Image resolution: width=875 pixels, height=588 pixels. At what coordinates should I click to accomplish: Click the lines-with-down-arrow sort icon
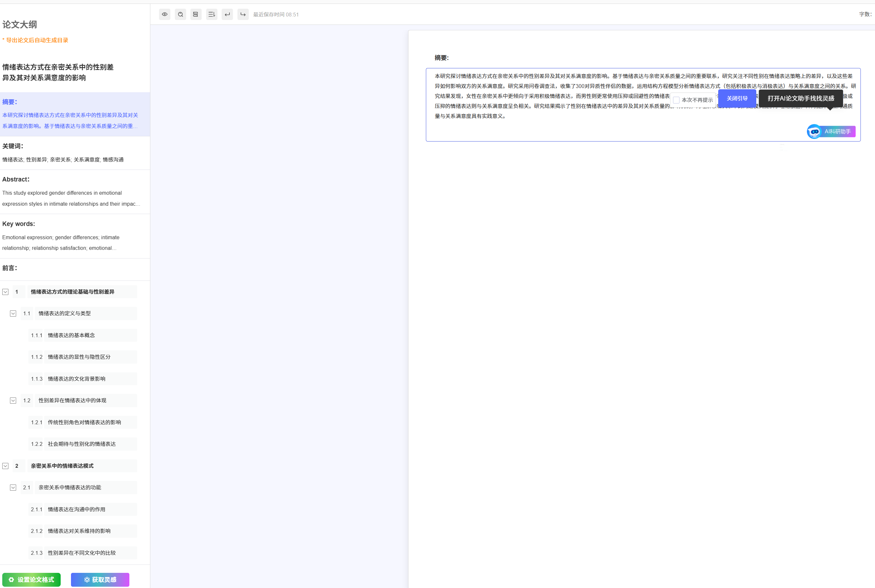pos(212,14)
